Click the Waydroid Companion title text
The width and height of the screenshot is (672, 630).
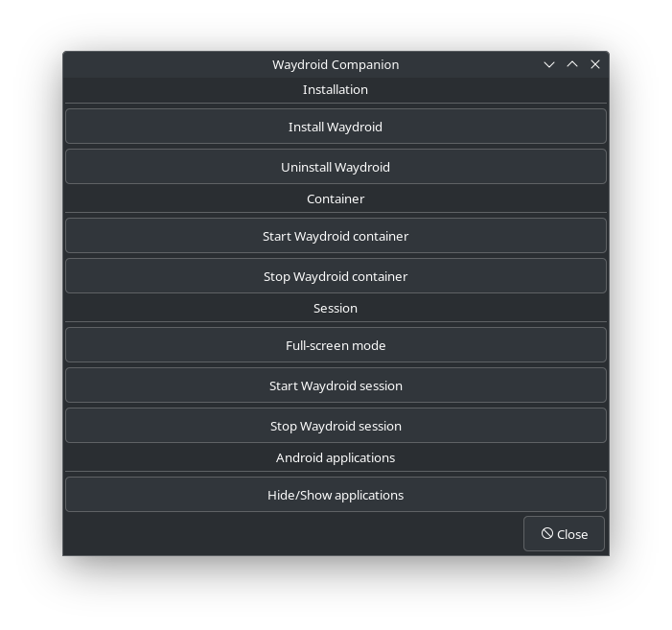point(336,64)
